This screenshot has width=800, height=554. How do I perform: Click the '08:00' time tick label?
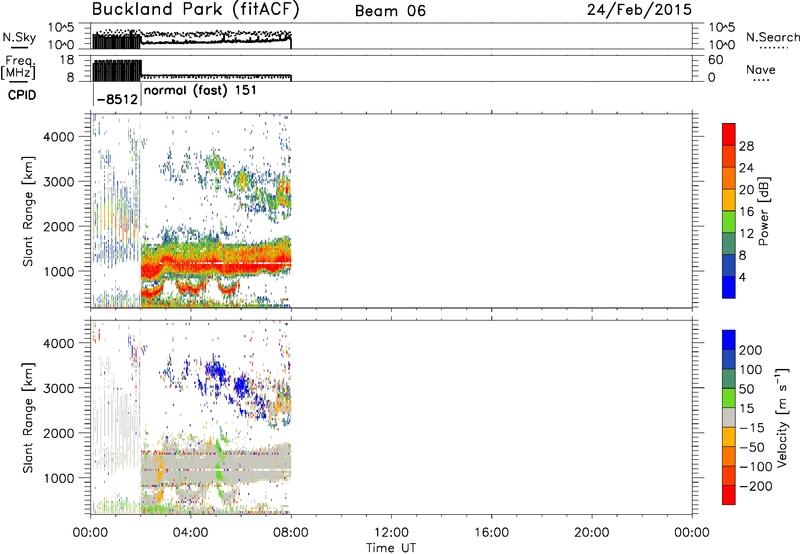[291, 533]
